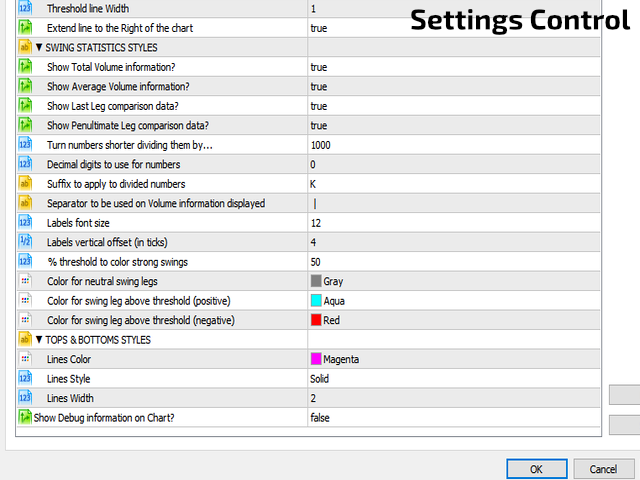Click the color icon for neutral swing legs
The image size is (640, 480).
25,281
